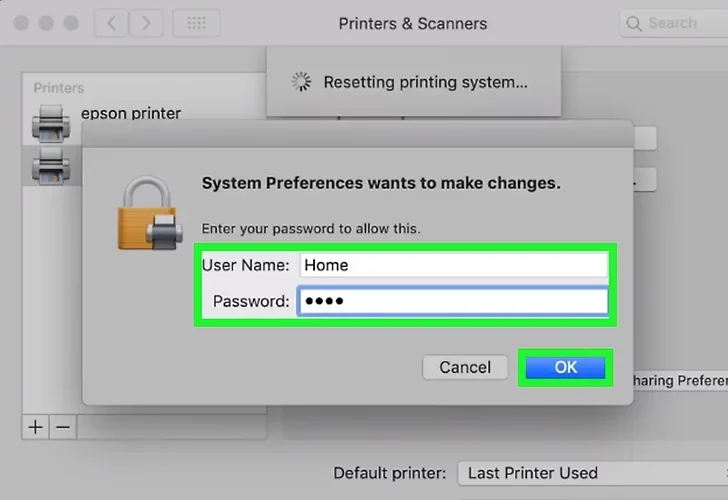The width and height of the screenshot is (728, 500).
Task: Go back with the left chevron
Action: pos(111,23)
